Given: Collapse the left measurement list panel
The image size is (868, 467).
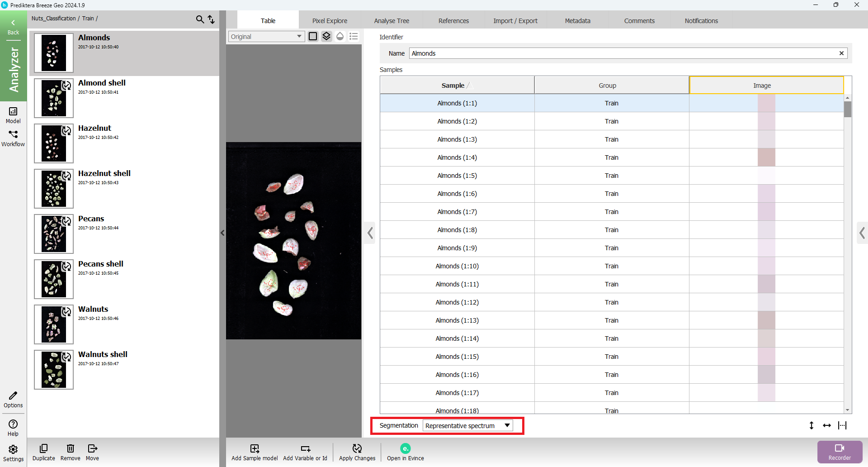Looking at the screenshot, I should (x=222, y=233).
